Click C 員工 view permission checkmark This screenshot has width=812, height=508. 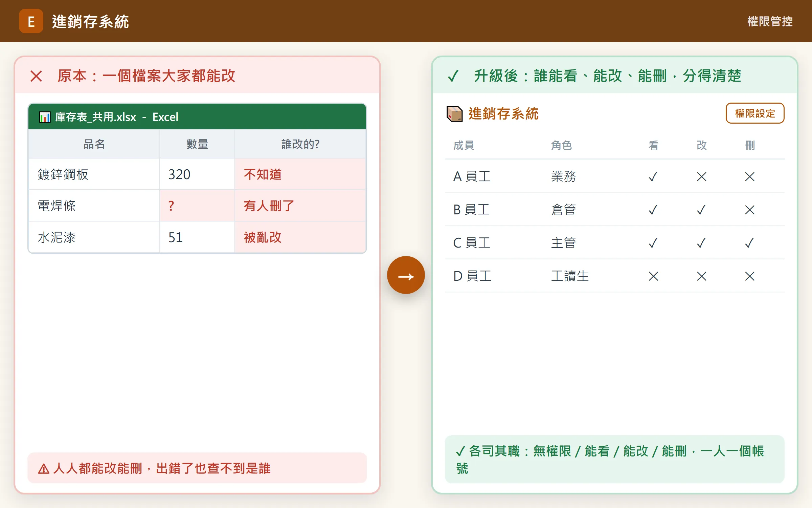coord(653,243)
